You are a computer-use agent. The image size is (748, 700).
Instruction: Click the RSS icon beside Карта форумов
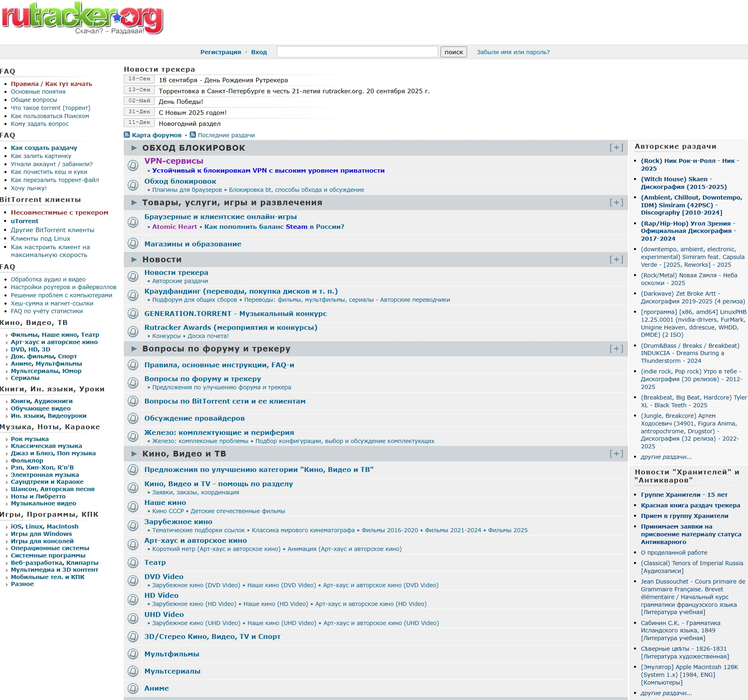coord(127,135)
